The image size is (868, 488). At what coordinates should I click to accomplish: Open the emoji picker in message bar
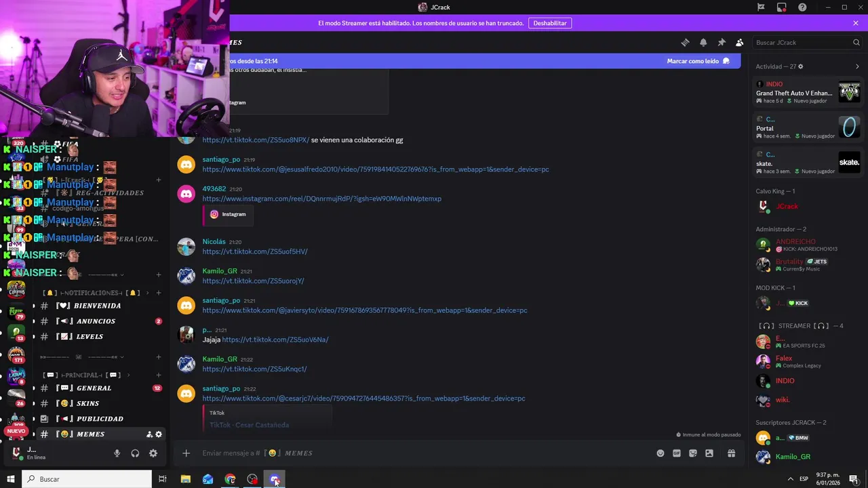[x=660, y=453]
